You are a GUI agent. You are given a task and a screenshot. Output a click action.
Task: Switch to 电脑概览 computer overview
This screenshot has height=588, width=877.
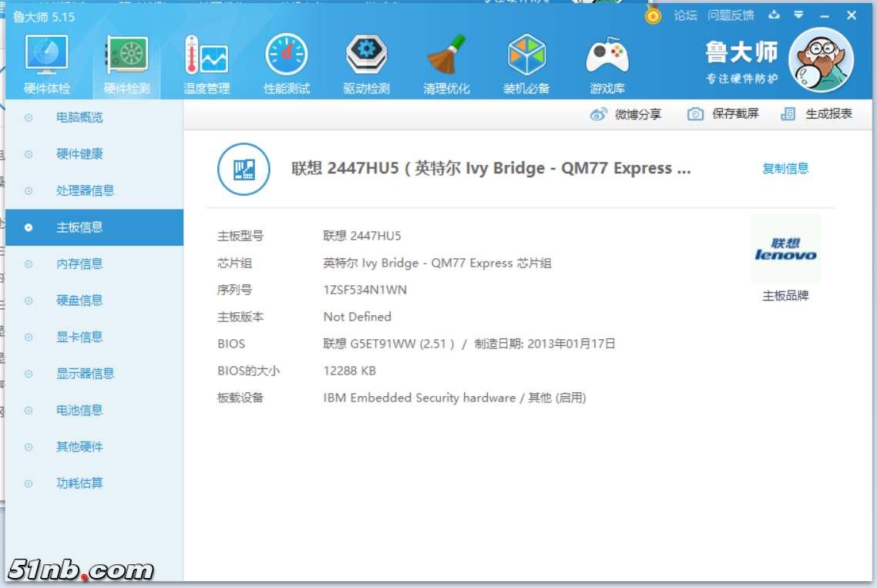click(79, 118)
